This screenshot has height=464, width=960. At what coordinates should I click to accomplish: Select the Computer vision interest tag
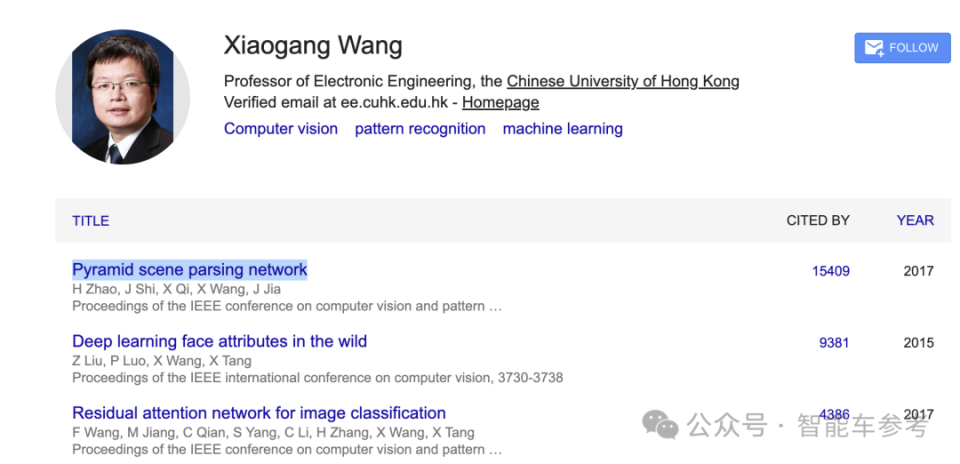281,128
